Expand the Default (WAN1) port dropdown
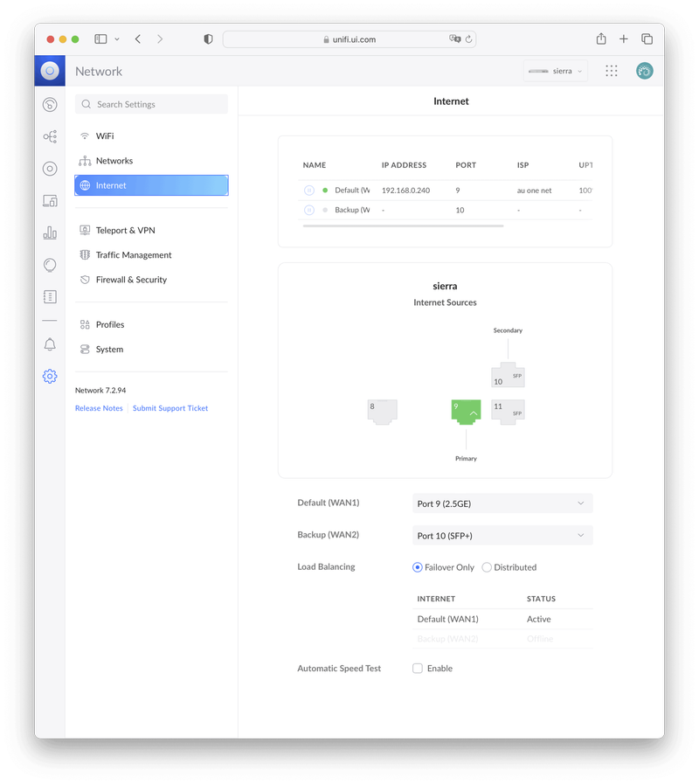This screenshot has width=699, height=784. point(502,503)
